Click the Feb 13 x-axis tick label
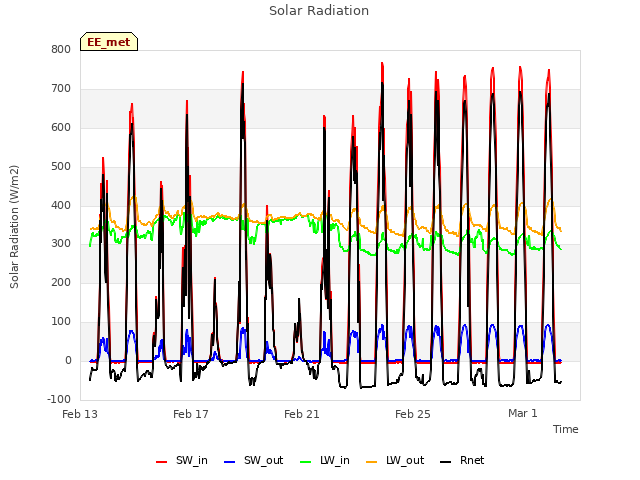This screenshot has width=640, height=480. (x=80, y=414)
